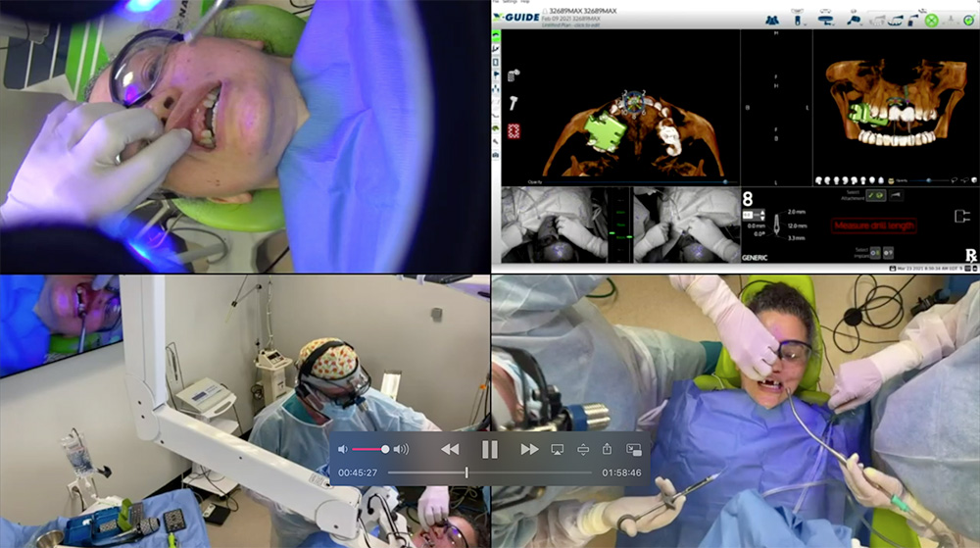
Task: Open the patient tracker dropdown in toolbar
Action: coord(825,19)
